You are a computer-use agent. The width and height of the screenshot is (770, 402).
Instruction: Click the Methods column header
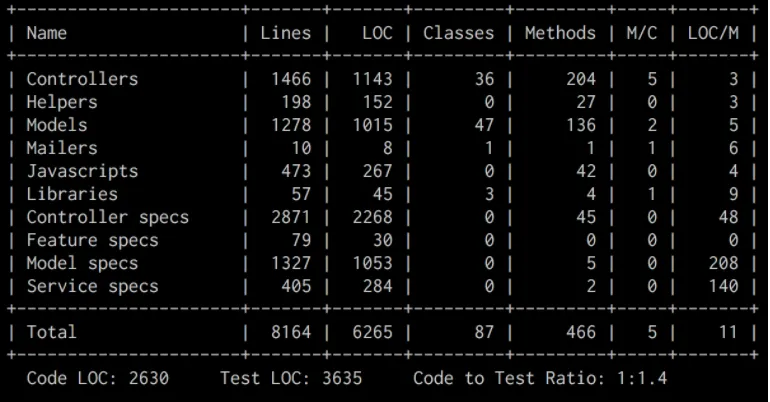coord(560,33)
